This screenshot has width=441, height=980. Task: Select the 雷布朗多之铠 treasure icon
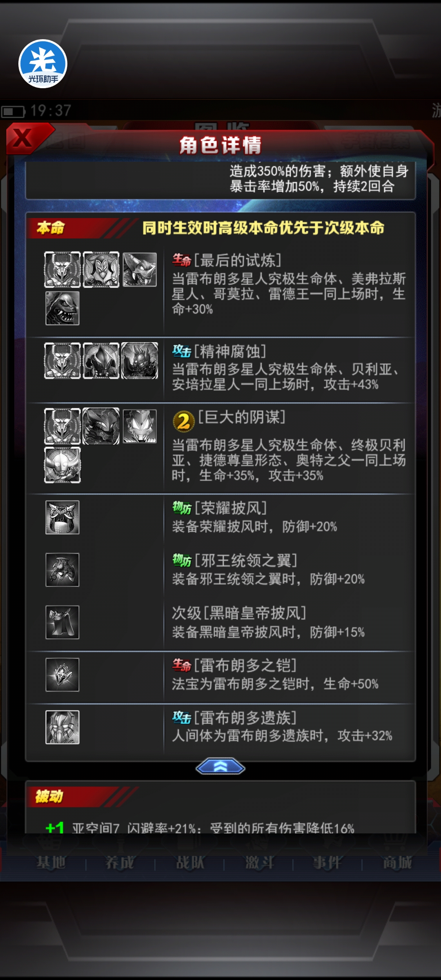[62, 675]
